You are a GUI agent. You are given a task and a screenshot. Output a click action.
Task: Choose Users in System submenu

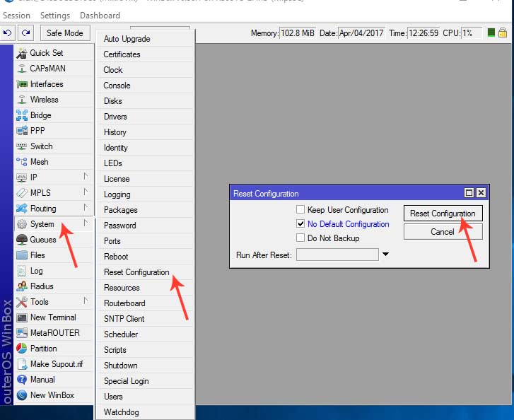coord(145,397)
